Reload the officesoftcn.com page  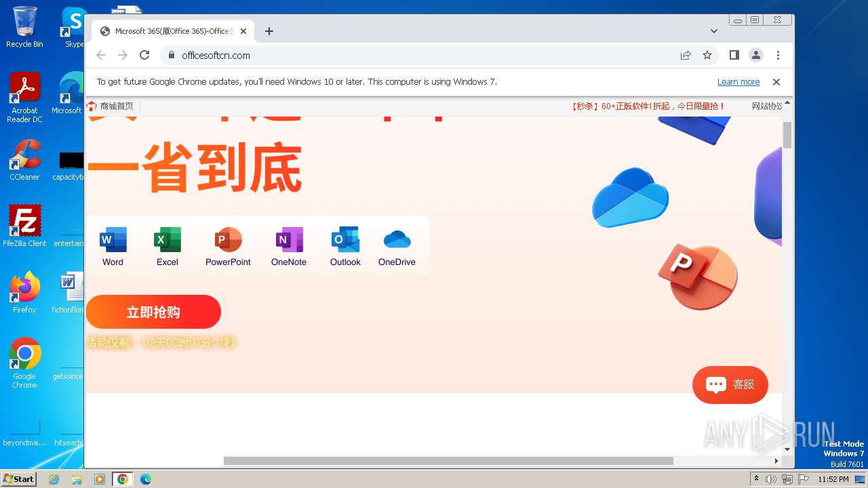tap(144, 55)
